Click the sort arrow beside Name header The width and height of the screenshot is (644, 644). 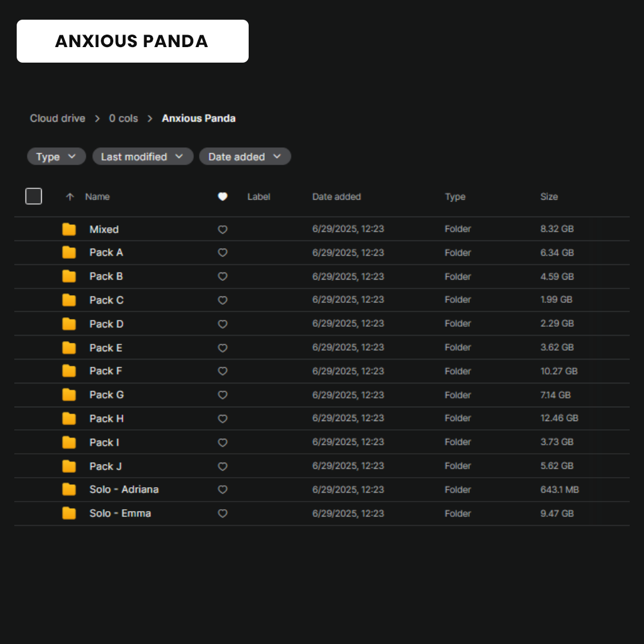click(x=70, y=197)
